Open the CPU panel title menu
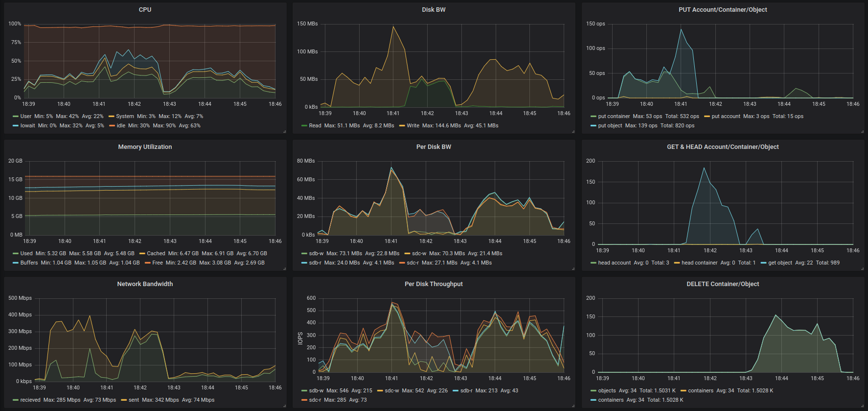Screen dimensions: 868x411 pos(145,10)
